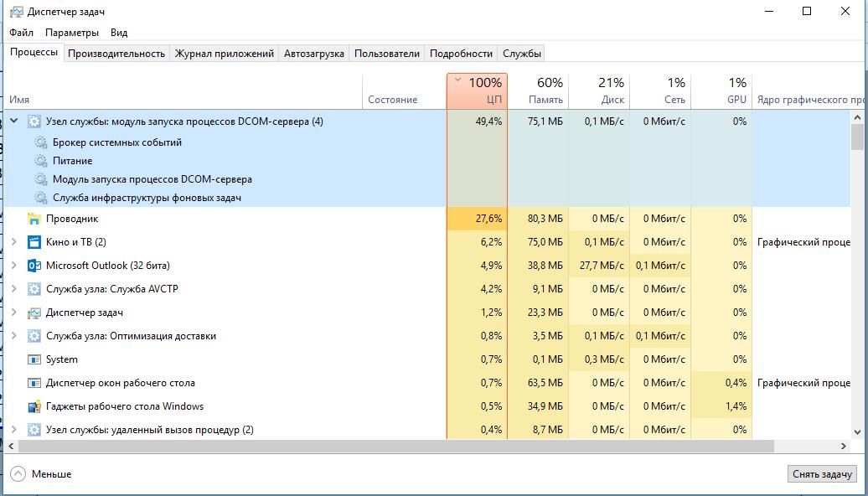Expand the Кино и ТВ process group
The height and width of the screenshot is (496, 868).
14,242
